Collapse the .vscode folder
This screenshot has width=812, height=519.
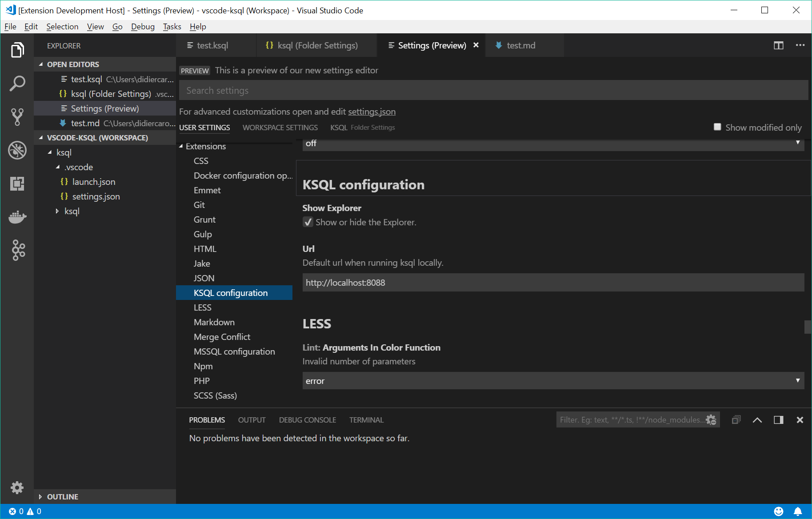58,167
